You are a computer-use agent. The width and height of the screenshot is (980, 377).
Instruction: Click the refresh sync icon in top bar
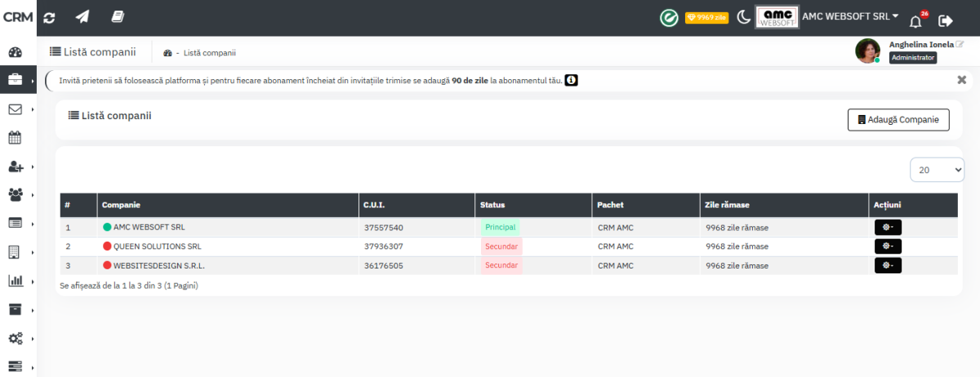point(51,17)
